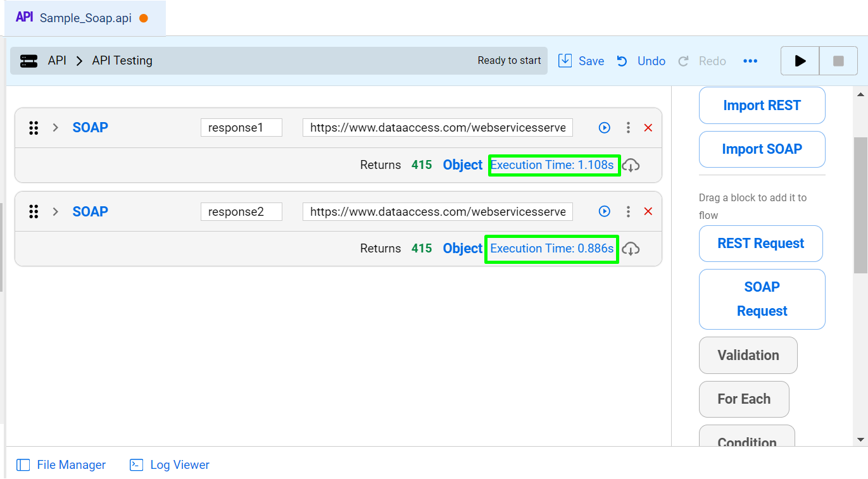This screenshot has width=868, height=479.
Task: Undo the last change
Action: pos(641,61)
